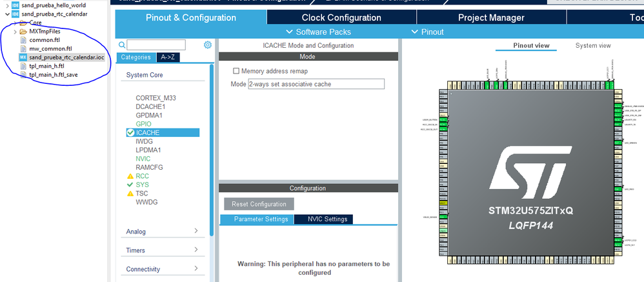644x282 pixels.
Task: Click the tpl_main_h.ftl_save file icon
Action: [23, 75]
